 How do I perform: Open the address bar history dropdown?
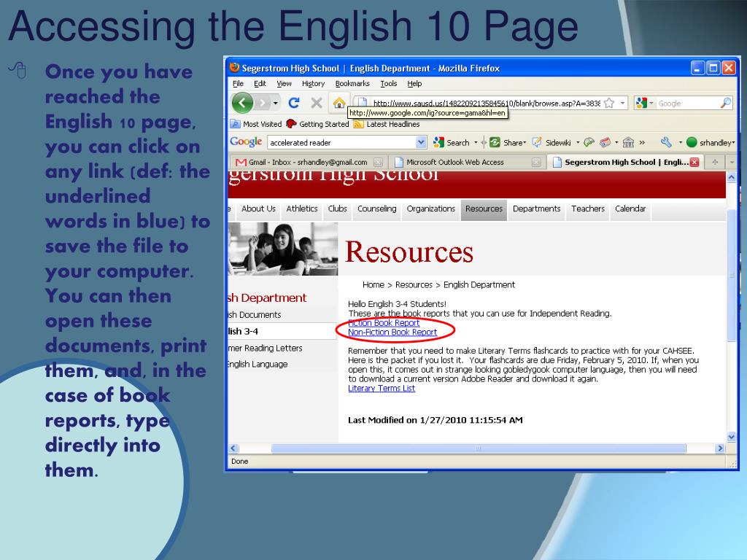click(x=622, y=104)
